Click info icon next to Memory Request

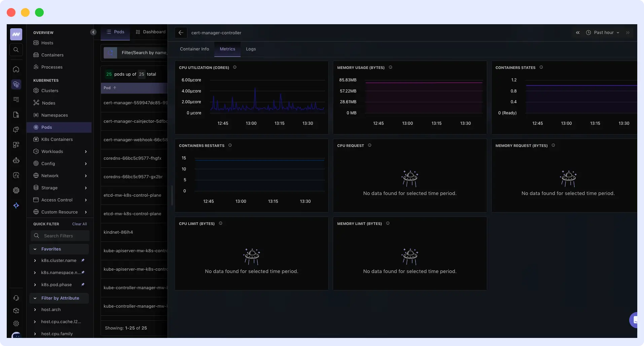(x=553, y=145)
